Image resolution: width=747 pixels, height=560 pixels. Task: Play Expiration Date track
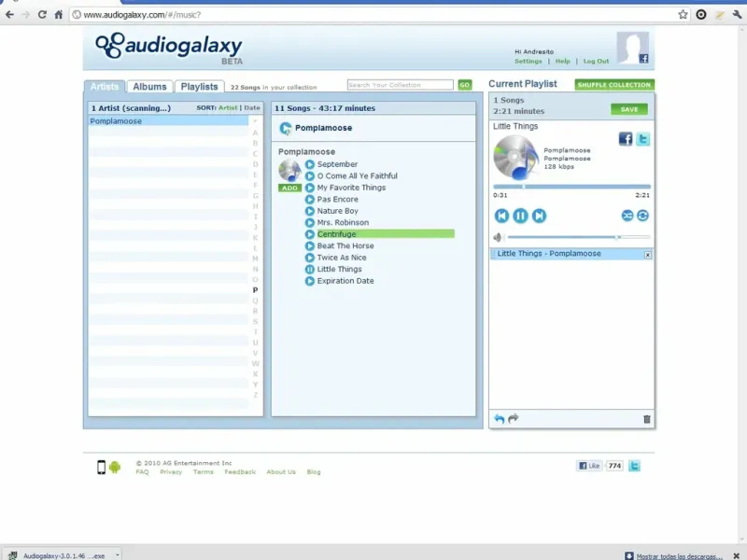[x=310, y=281]
